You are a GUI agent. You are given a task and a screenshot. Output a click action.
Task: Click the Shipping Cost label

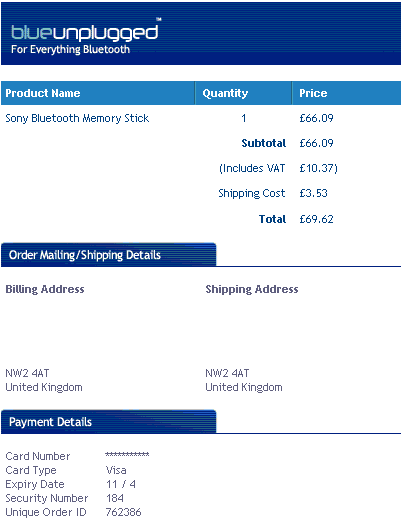pos(252,193)
